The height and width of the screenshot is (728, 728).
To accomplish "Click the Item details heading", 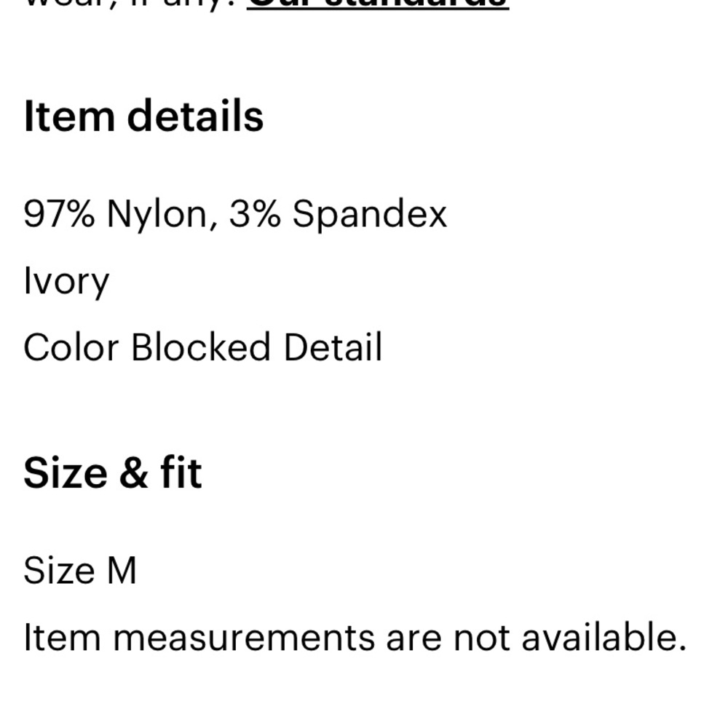I will tap(143, 116).
